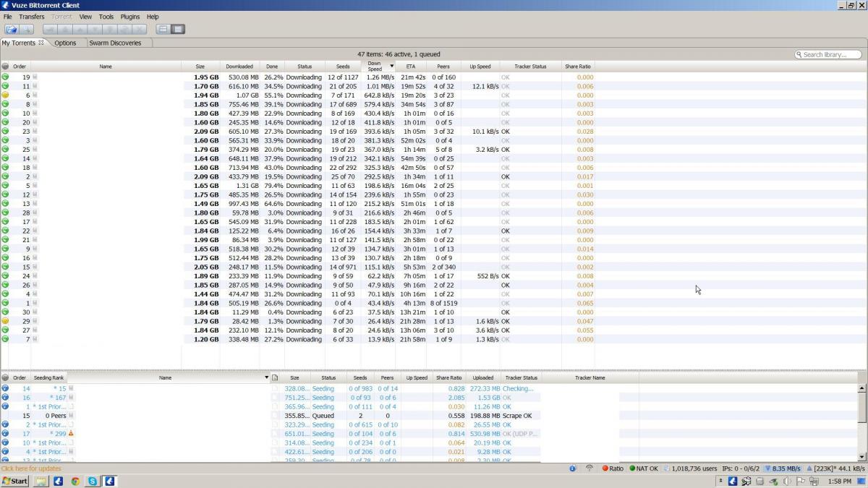
Task: Click the seeding table scrollbar up arrow
Action: [x=861, y=388]
